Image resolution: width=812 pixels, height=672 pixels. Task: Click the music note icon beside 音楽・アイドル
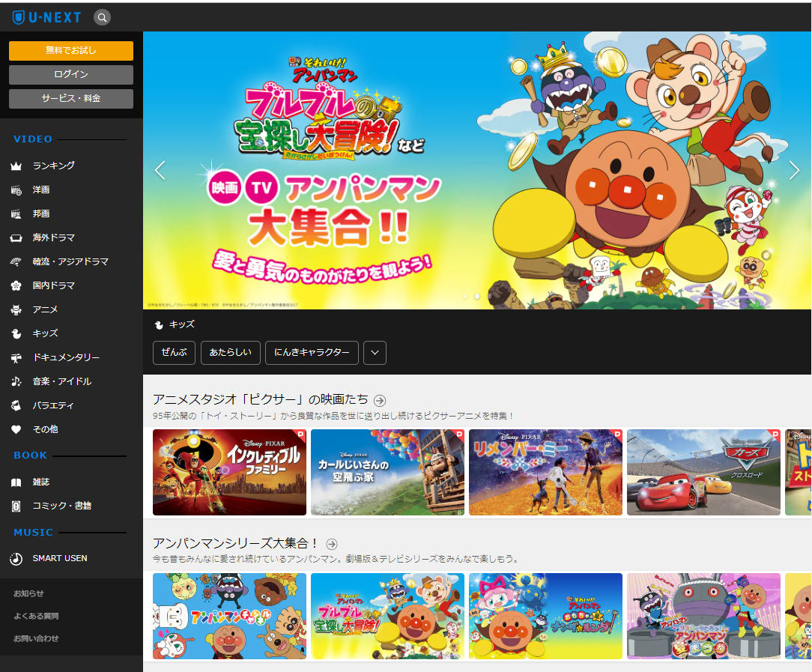16,381
